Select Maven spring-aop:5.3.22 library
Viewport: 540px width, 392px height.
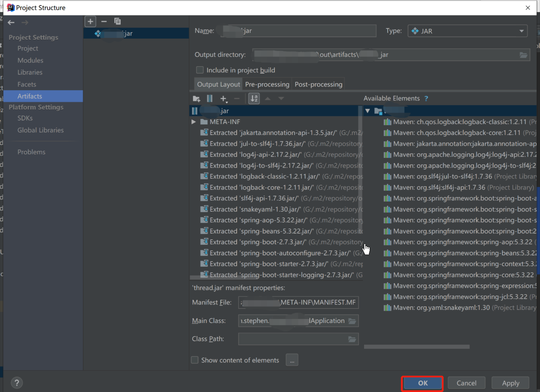460,242
